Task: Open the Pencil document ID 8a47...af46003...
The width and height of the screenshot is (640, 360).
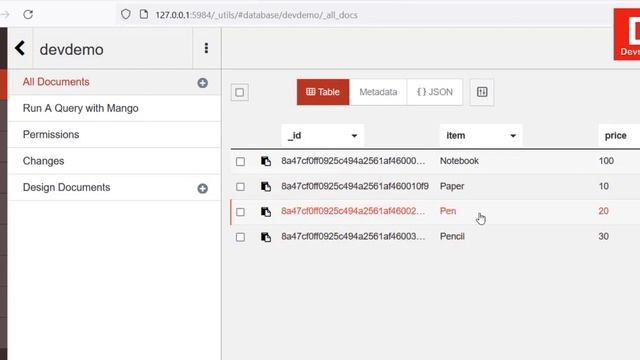Action: pyautogui.click(x=353, y=236)
